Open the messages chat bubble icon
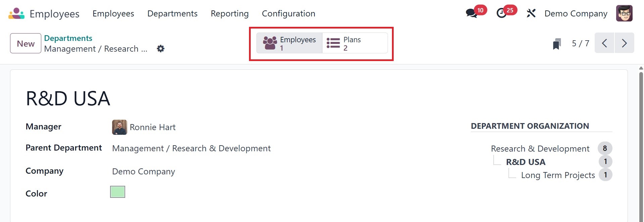Screen dimensions: 644x222 472,13
